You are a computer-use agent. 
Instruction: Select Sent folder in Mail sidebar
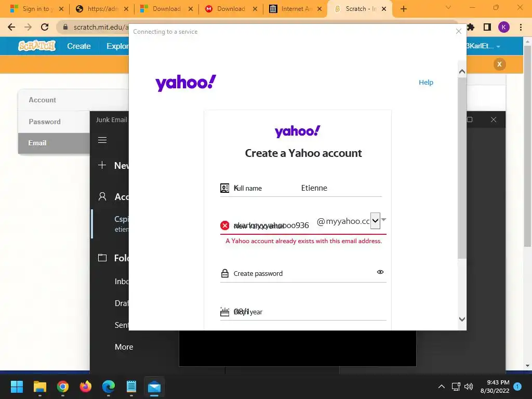tap(122, 325)
